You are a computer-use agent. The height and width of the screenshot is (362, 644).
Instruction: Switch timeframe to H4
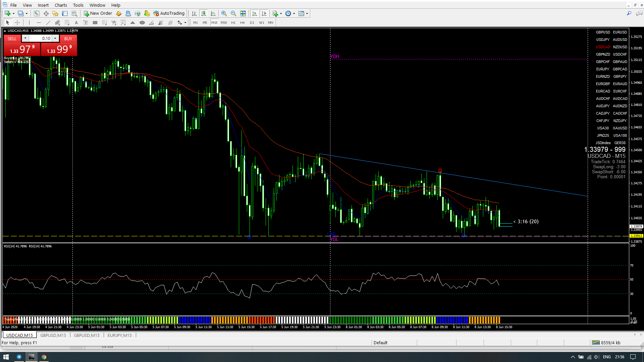(x=243, y=22)
